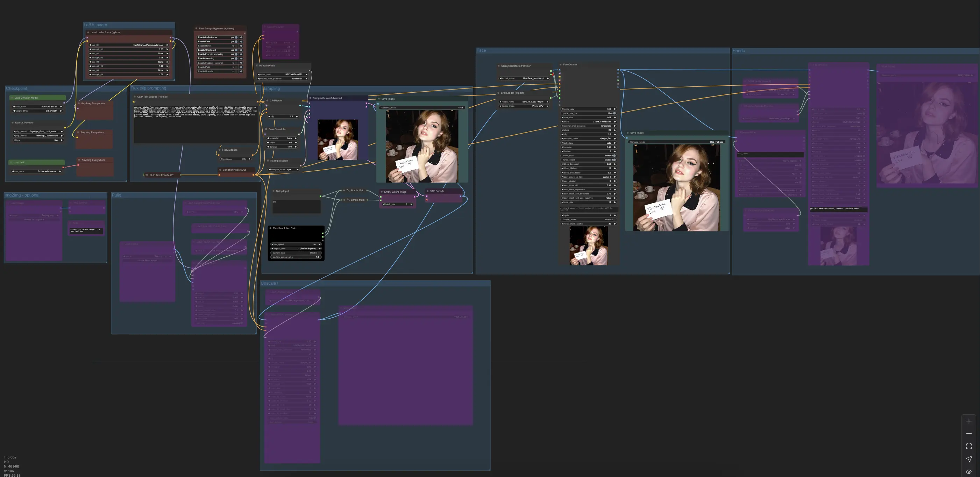The width and height of the screenshot is (980, 477).
Task: Click the FaceDetailer preview thumbnail image
Action: 589,246
